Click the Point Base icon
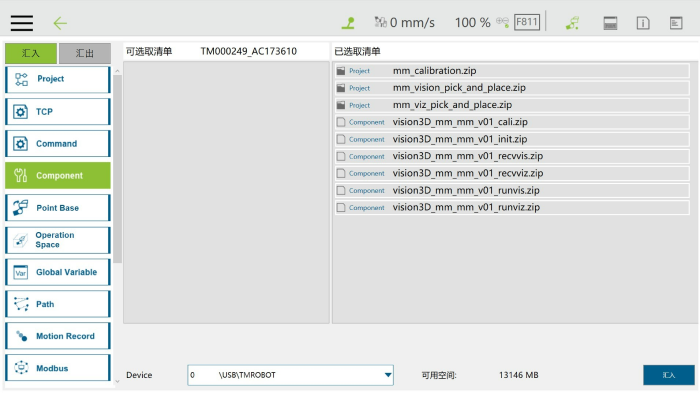The height and width of the screenshot is (393, 700). (21, 208)
